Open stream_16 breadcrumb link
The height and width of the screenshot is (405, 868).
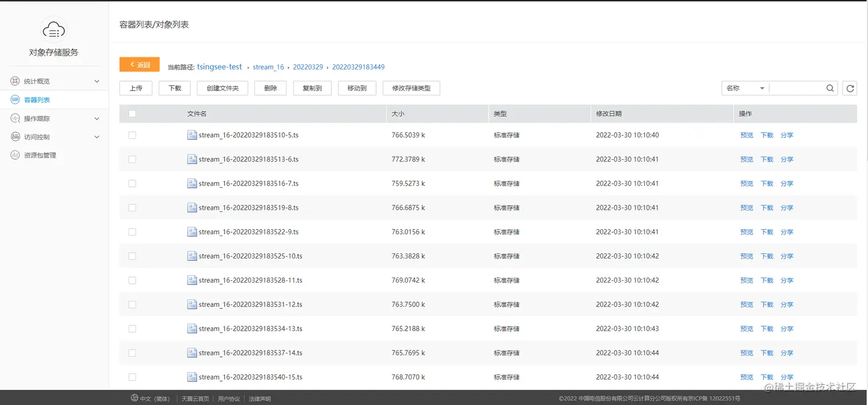pyautogui.click(x=268, y=67)
